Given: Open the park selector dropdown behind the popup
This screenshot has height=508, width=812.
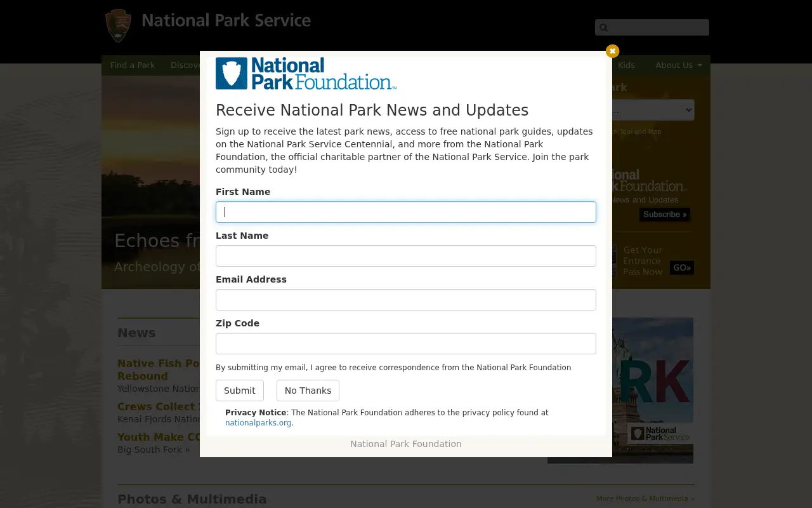Looking at the screenshot, I should click(653, 110).
